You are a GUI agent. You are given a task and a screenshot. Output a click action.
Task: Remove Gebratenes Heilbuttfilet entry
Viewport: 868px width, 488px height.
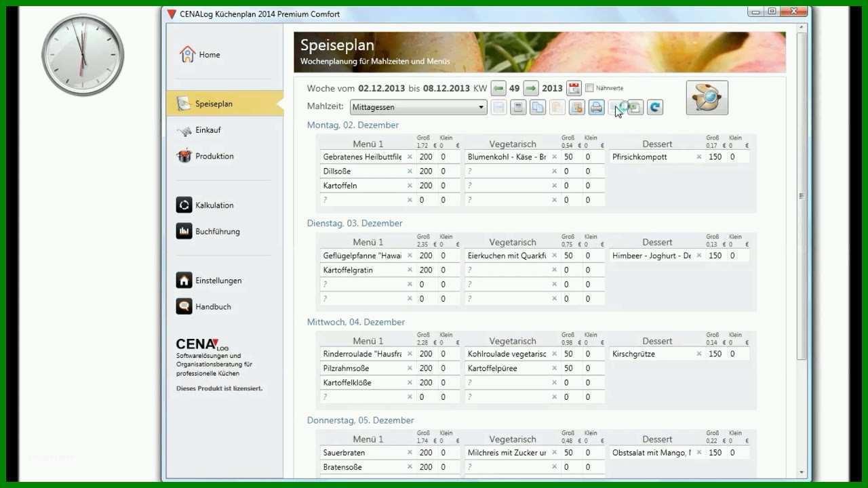coord(410,157)
